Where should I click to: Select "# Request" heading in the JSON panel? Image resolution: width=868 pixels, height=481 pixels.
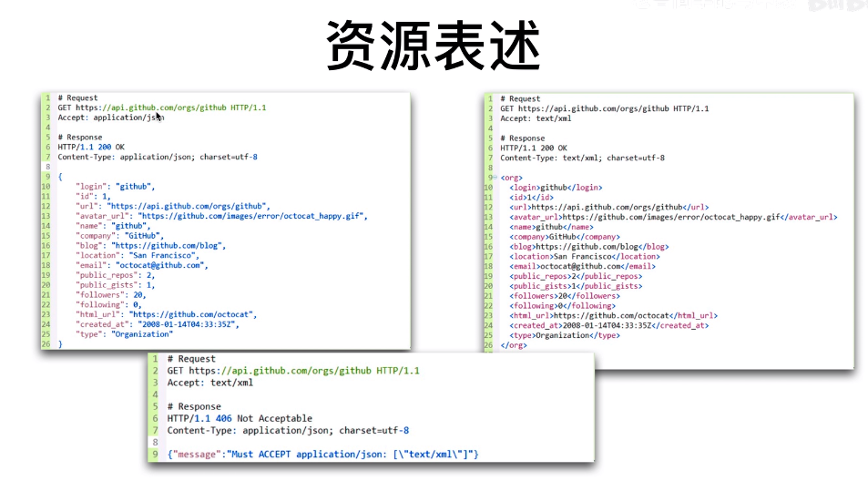point(77,98)
